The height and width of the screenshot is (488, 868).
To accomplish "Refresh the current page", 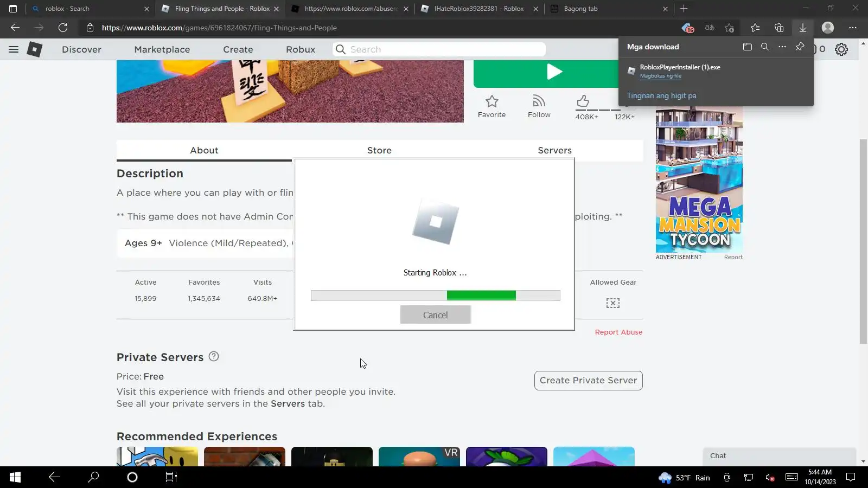I will pyautogui.click(x=63, y=28).
